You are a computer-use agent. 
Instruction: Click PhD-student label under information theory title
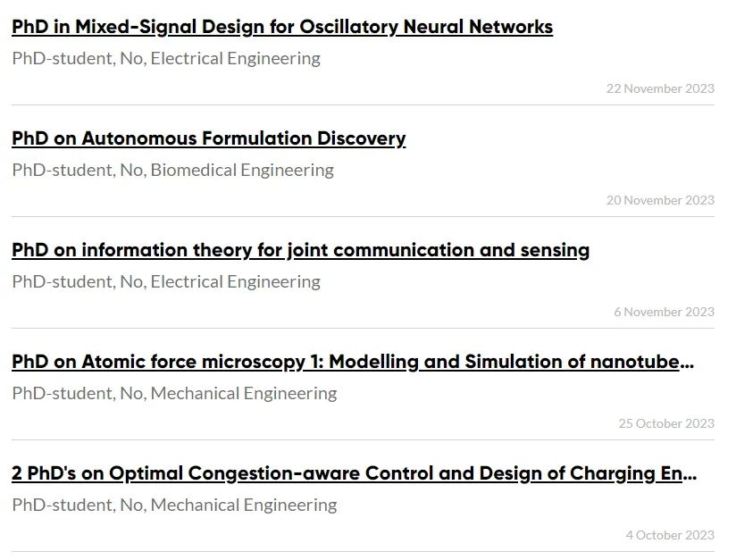63,282
